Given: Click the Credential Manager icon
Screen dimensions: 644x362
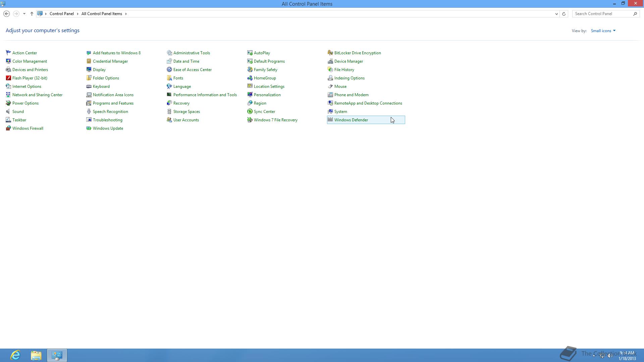Looking at the screenshot, I should pos(89,61).
